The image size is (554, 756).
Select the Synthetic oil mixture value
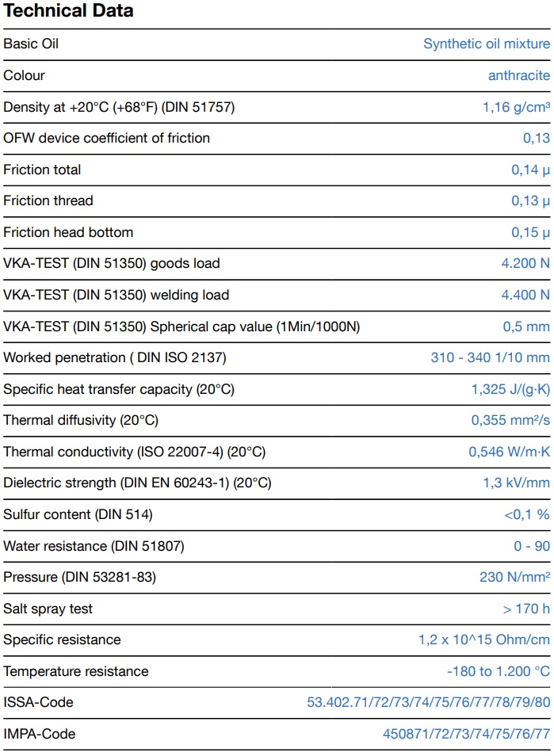click(486, 44)
